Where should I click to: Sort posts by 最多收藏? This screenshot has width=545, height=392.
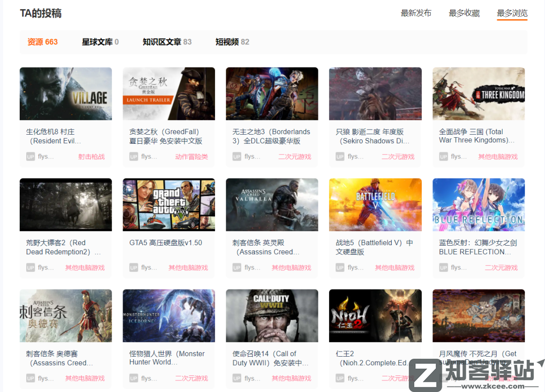click(464, 14)
